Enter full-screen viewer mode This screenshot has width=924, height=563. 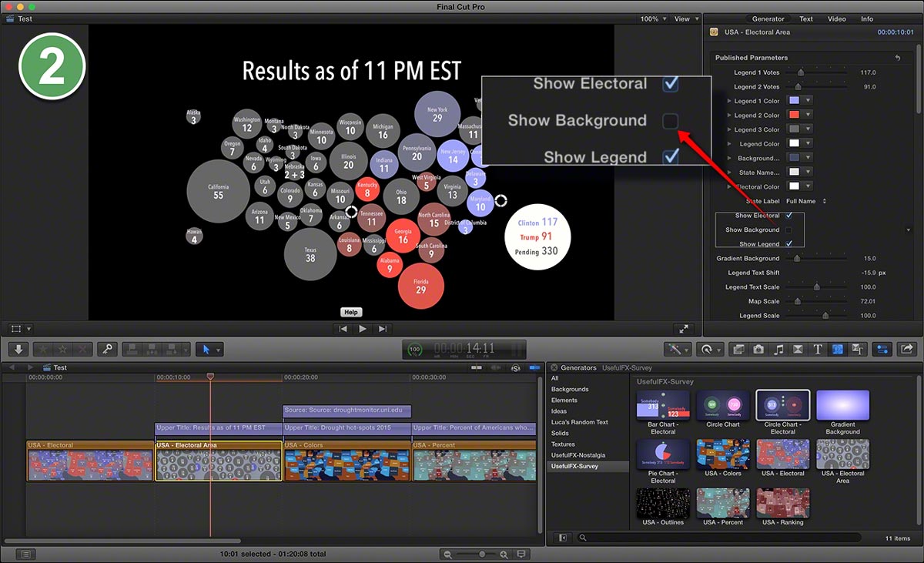tap(683, 329)
